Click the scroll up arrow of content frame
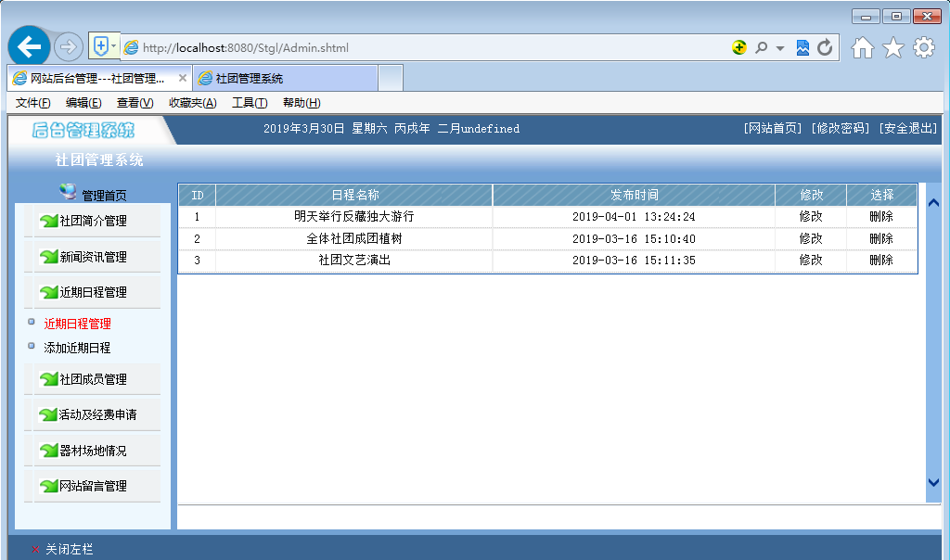950x560 pixels. coord(933,203)
